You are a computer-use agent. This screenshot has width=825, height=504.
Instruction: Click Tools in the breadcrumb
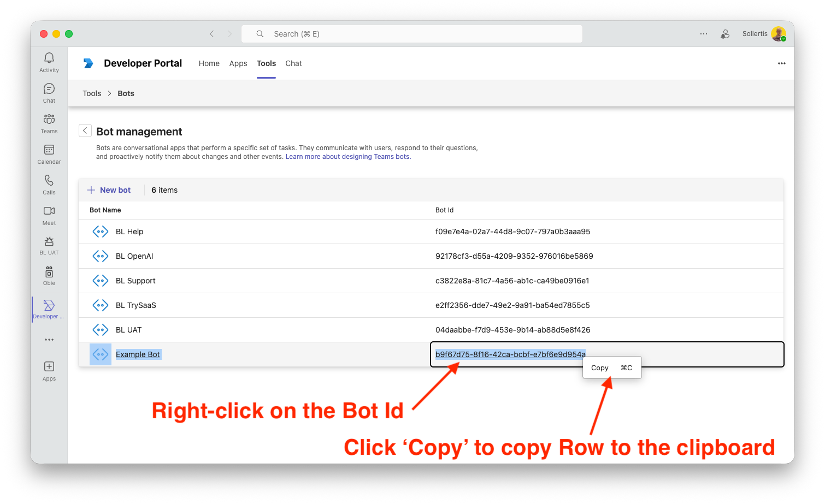click(92, 93)
